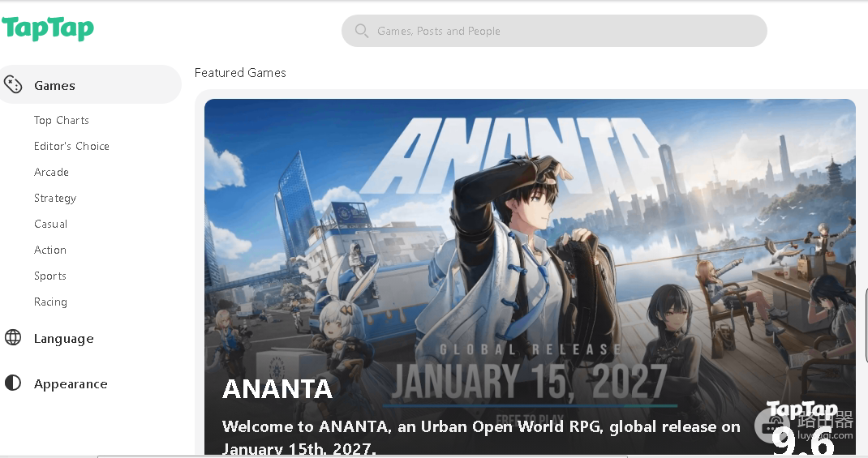Open Top Charts
Viewport: 868px width, 458px height.
coord(62,120)
